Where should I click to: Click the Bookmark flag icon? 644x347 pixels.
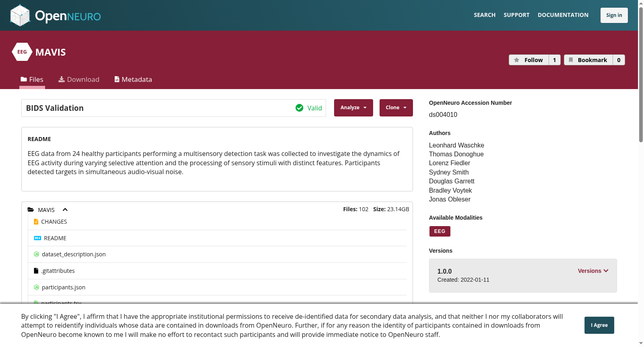(571, 60)
